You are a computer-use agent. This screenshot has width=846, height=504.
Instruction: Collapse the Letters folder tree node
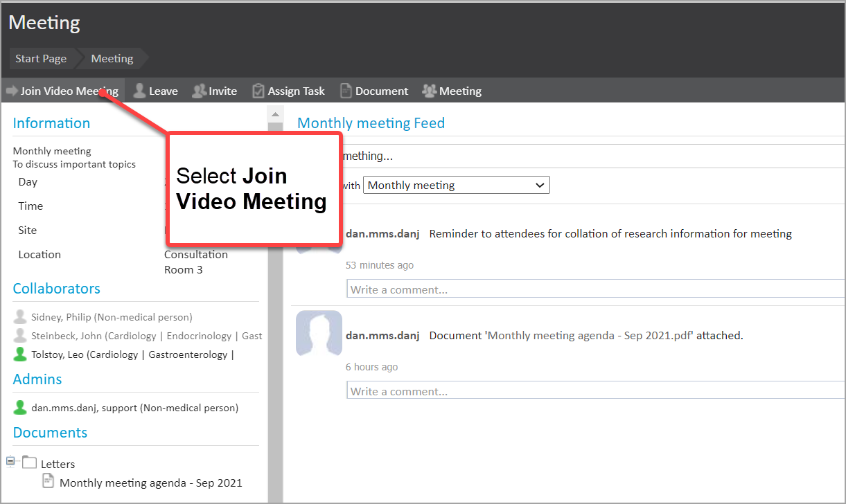(x=10, y=461)
